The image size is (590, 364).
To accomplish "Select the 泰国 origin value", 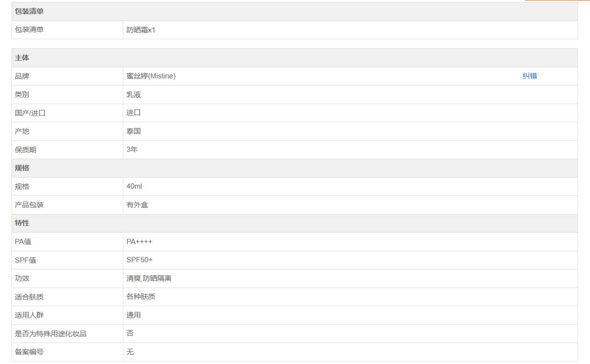I will [134, 131].
